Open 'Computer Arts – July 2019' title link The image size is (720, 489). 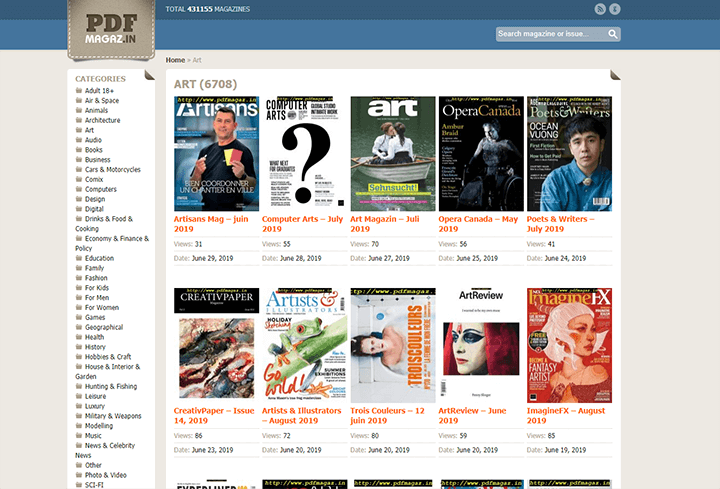(x=303, y=224)
